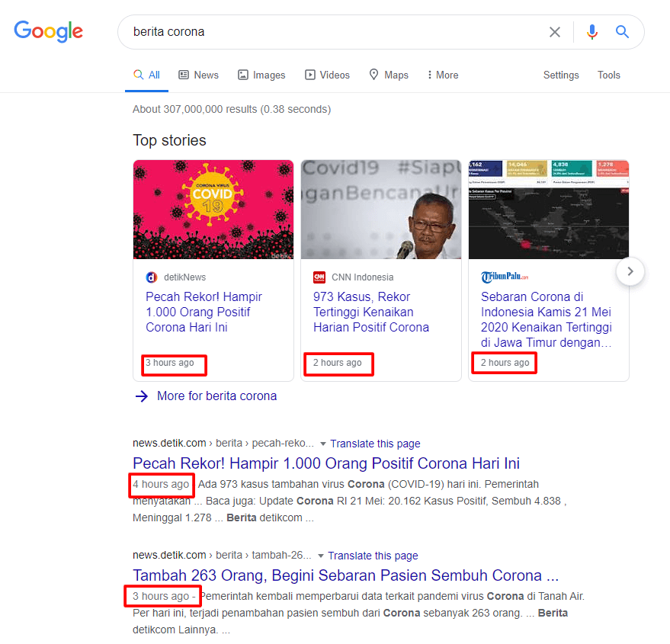This screenshot has height=644, width=670.
Task: Open 'More for berita corona' link
Action: click(216, 396)
